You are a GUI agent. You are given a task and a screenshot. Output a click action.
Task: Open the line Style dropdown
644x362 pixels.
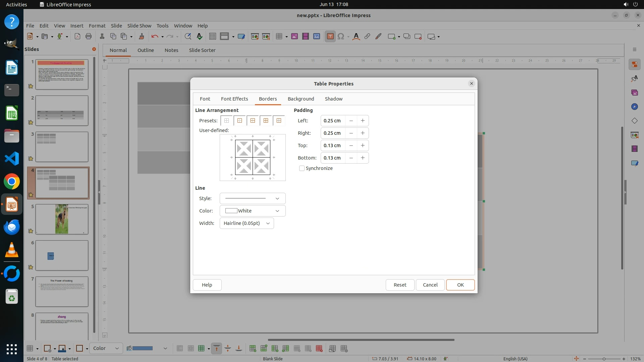click(252, 198)
